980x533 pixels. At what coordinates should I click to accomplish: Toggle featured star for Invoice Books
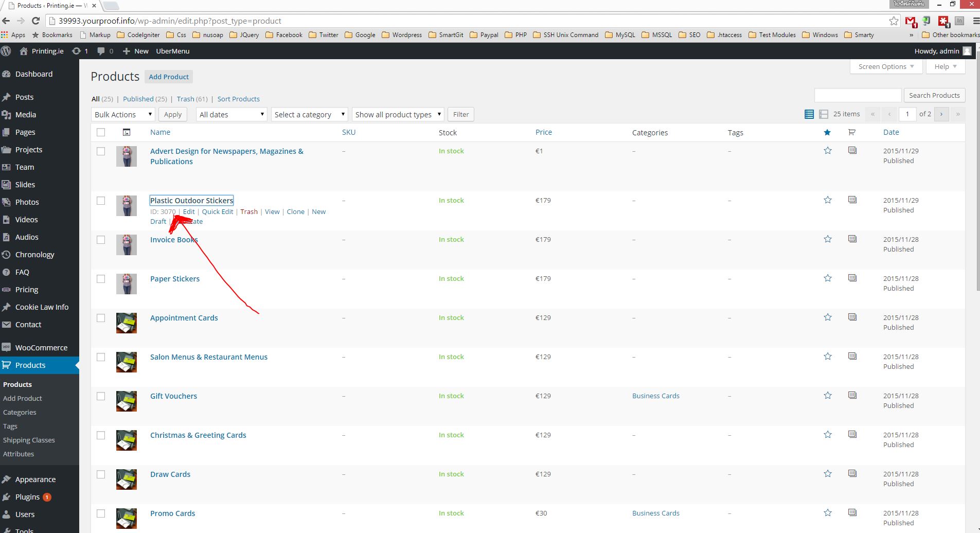pos(828,239)
